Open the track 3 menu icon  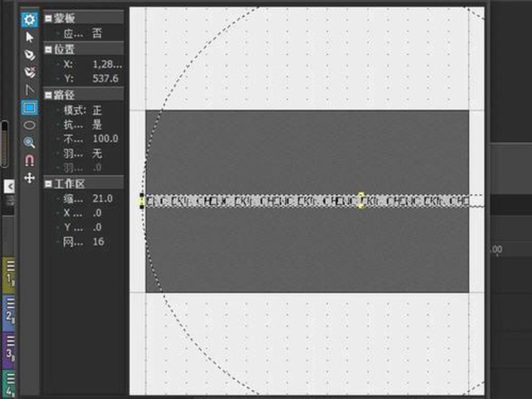10,340
